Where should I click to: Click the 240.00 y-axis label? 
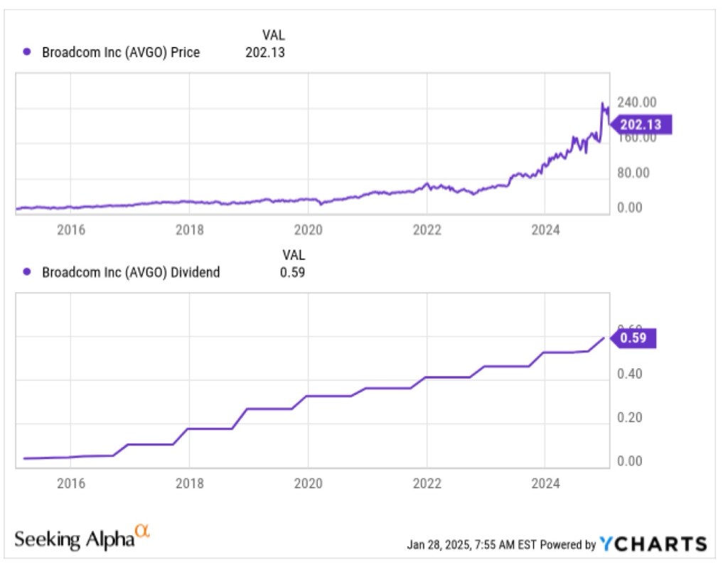click(636, 102)
